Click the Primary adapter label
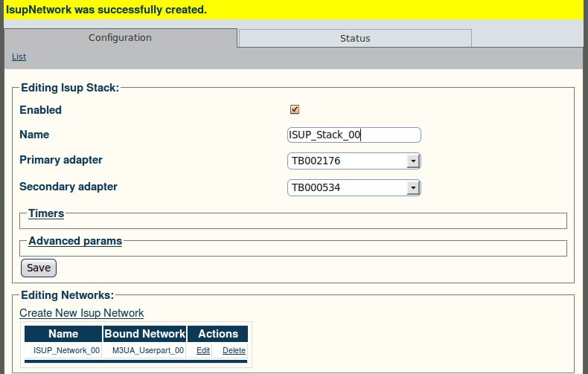The width and height of the screenshot is (588, 374). (x=61, y=160)
